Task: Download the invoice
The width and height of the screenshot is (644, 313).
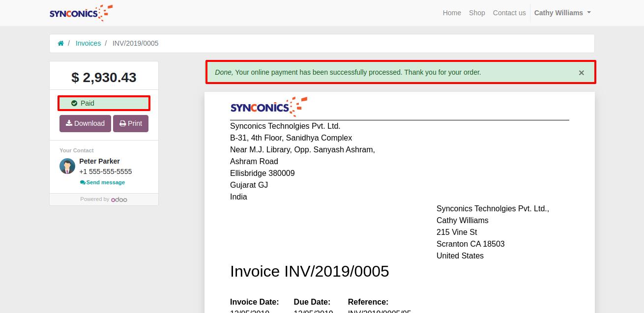Action: click(85, 123)
